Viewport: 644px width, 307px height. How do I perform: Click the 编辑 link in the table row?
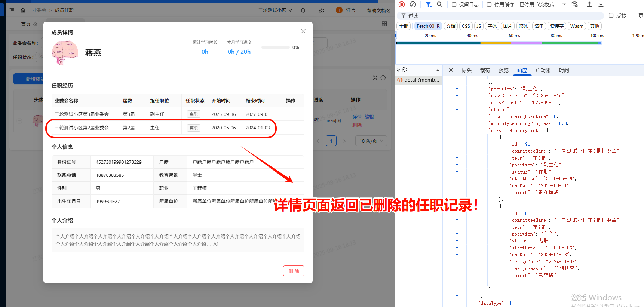click(x=369, y=117)
